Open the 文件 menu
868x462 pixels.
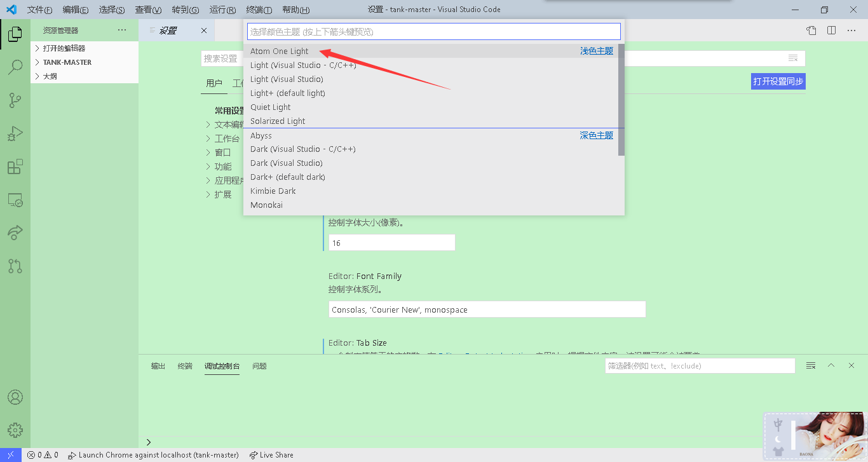[39, 10]
